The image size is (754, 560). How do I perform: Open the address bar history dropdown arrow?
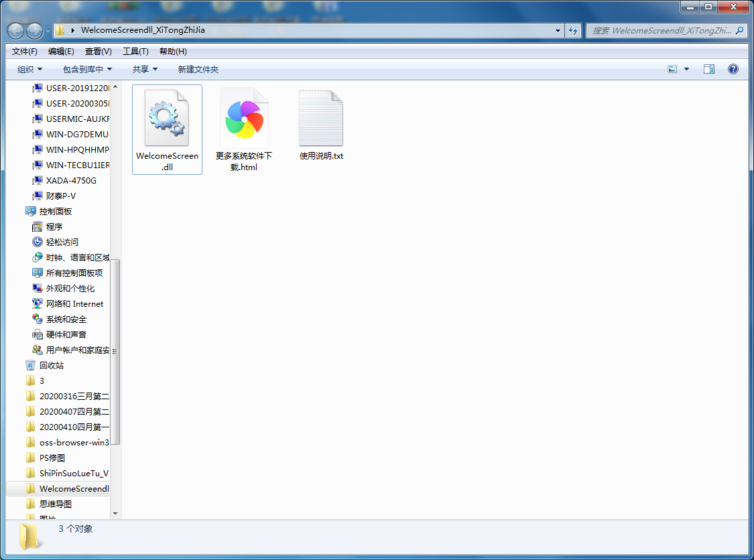[558, 30]
